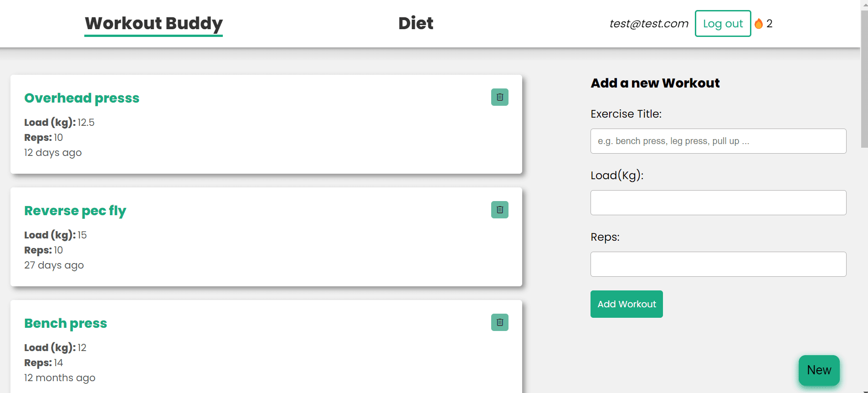The height and width of the screenshot is (393, 868).
Task: Click the streak count number 2
Action: tap(769, 24)
